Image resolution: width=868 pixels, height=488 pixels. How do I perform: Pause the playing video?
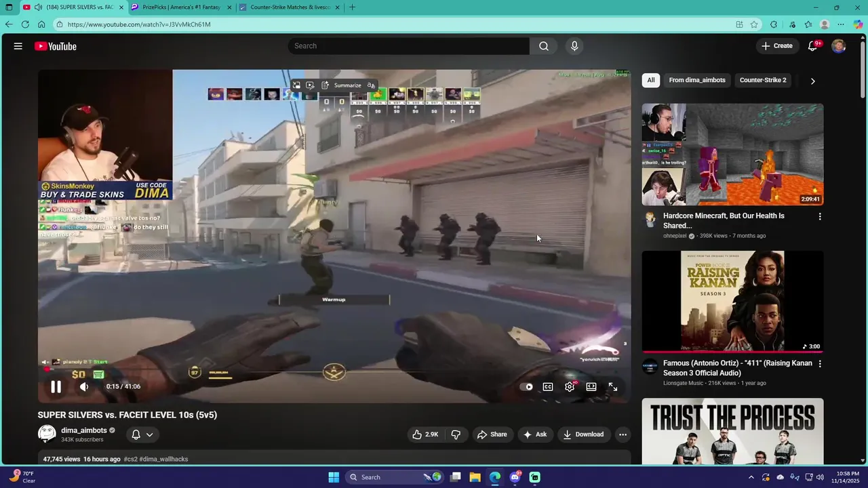click(56, 386)
